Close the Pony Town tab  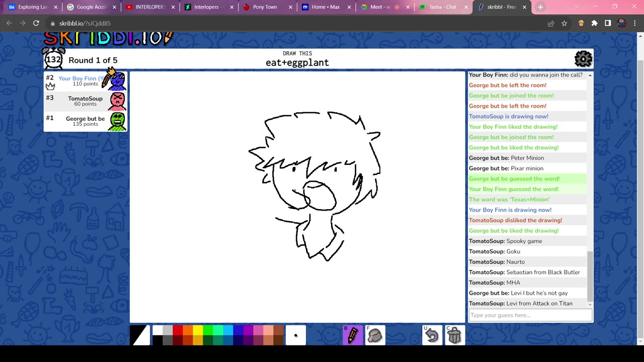click(291, 7)
